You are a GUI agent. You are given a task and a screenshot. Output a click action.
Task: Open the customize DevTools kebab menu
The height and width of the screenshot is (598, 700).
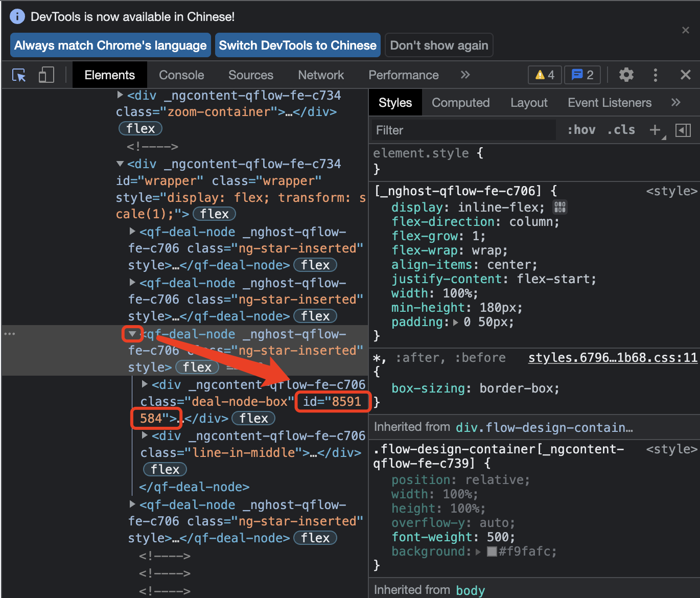(x=656, y=75)
